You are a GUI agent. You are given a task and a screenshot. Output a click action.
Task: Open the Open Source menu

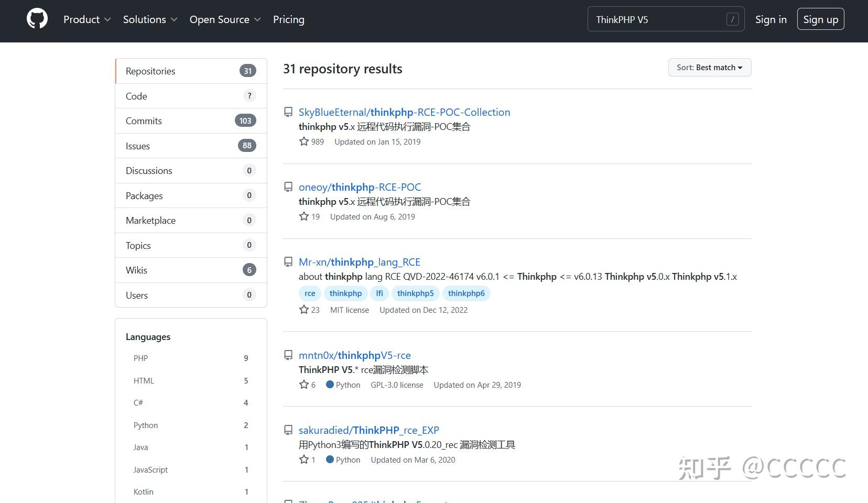click(225, 19)
